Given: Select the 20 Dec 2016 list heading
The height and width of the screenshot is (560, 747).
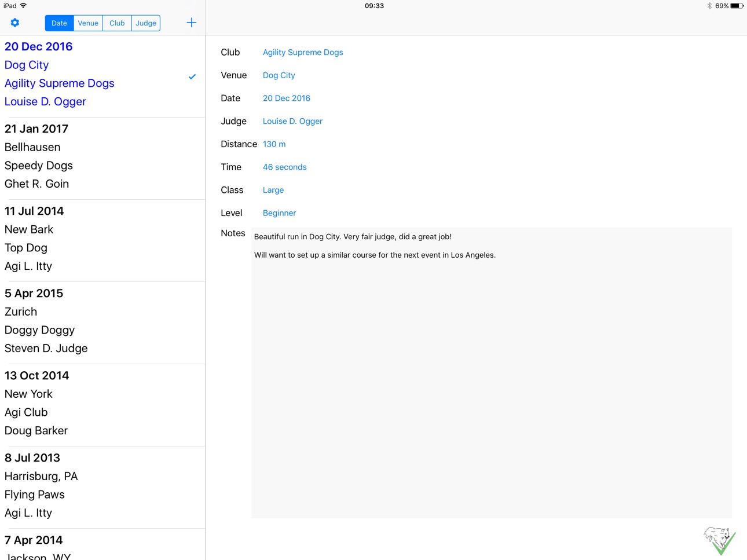Looking at the screenshot, I should tap(39, 47).
